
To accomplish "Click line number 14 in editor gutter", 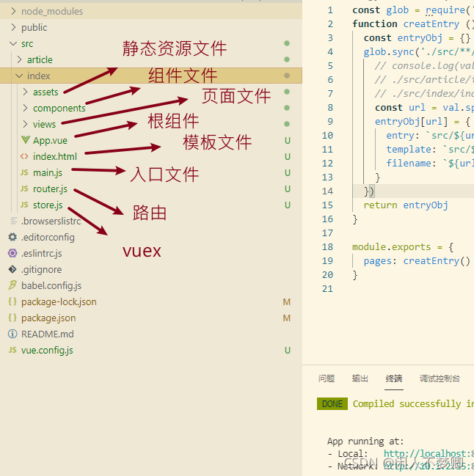I will coord(327,191).
